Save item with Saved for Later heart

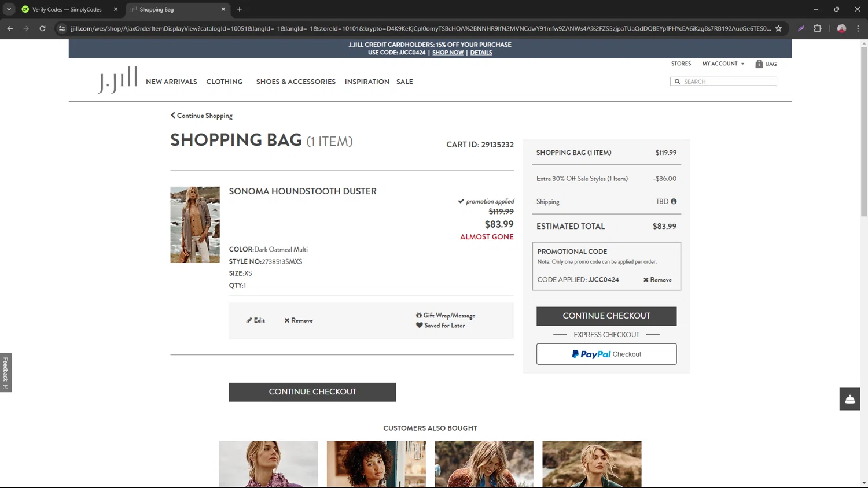pyautogui.click(x=440, y=326)
